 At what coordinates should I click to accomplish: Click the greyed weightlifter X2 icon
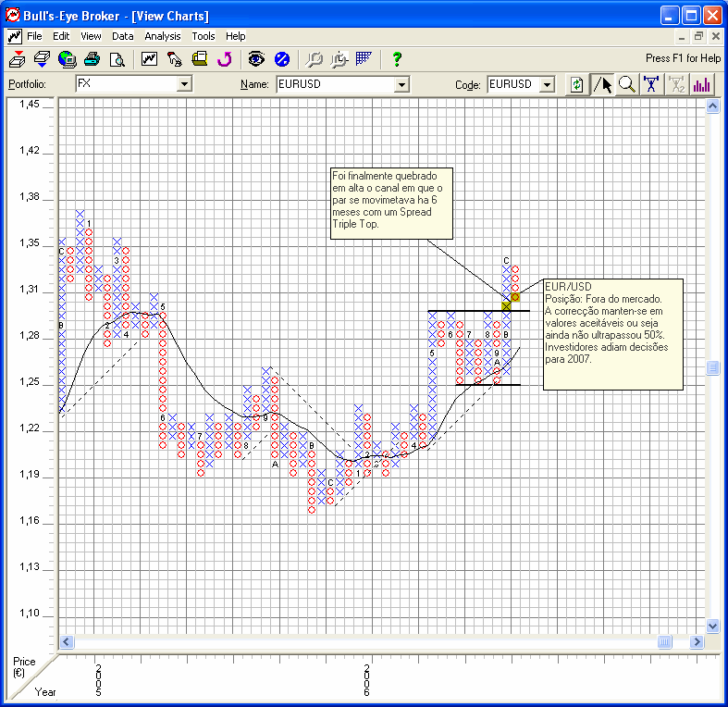(x=676, y=84)
